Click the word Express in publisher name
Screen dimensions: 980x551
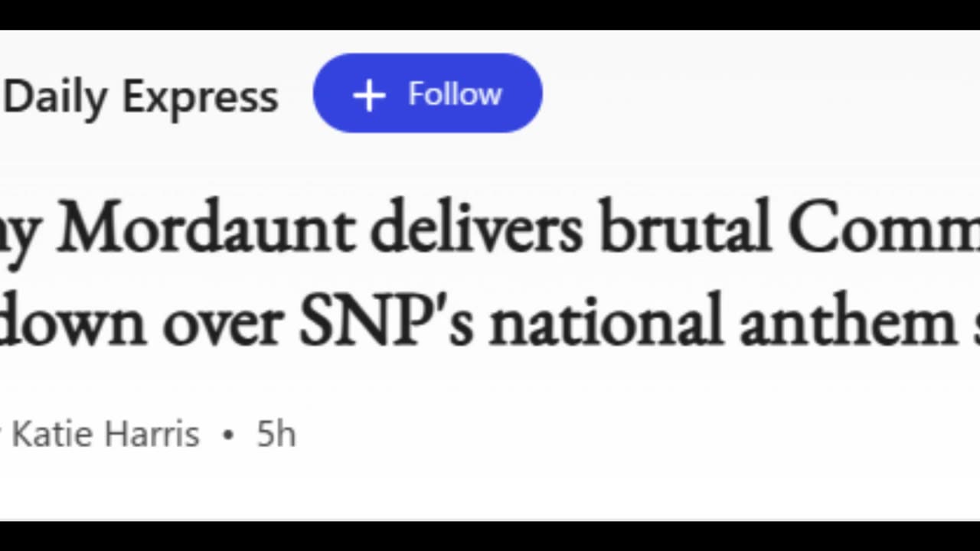(200, 97)
